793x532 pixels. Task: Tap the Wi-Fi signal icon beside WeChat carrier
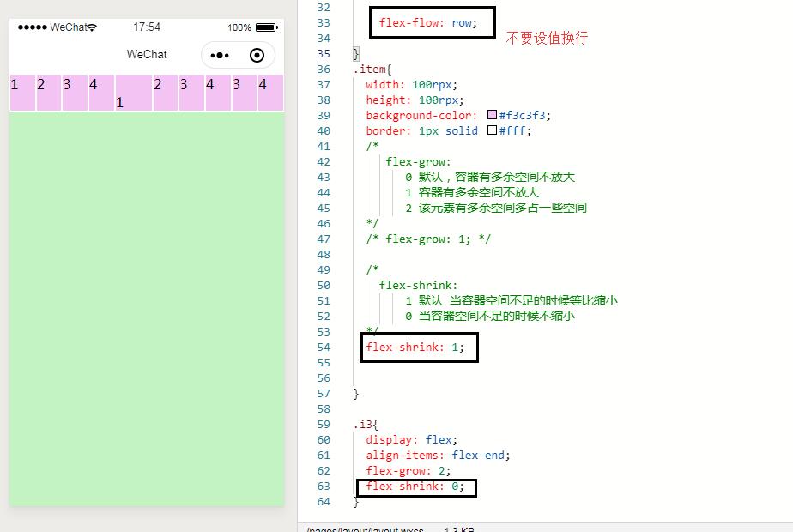pos(92,27)
